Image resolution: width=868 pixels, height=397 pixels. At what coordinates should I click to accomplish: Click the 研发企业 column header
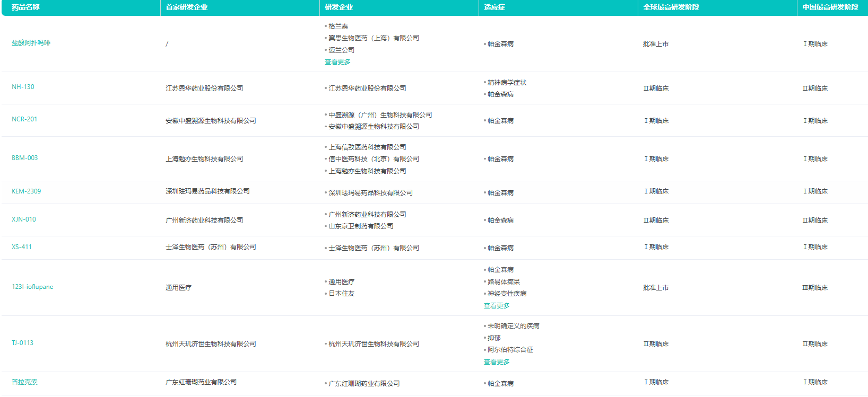point(338,7)
